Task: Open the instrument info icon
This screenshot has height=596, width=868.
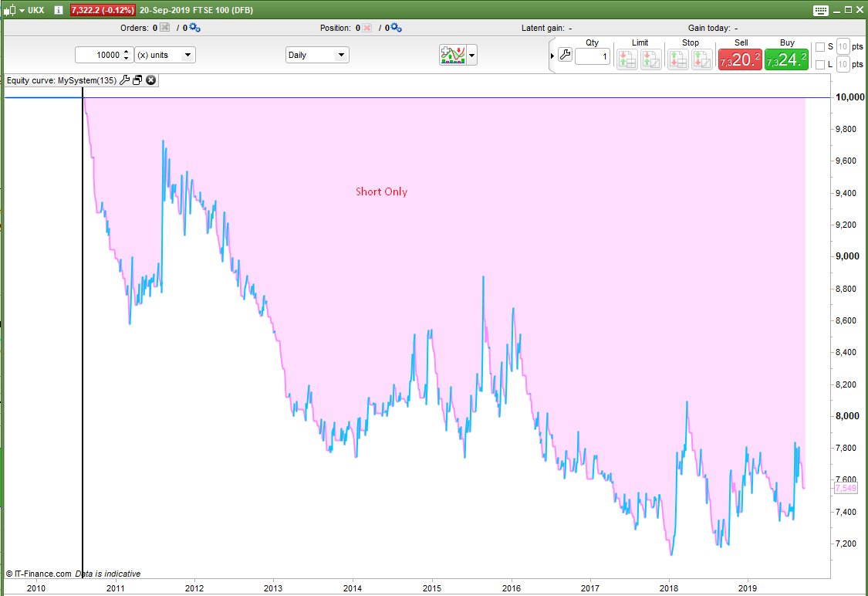Action: pos(58,10)
